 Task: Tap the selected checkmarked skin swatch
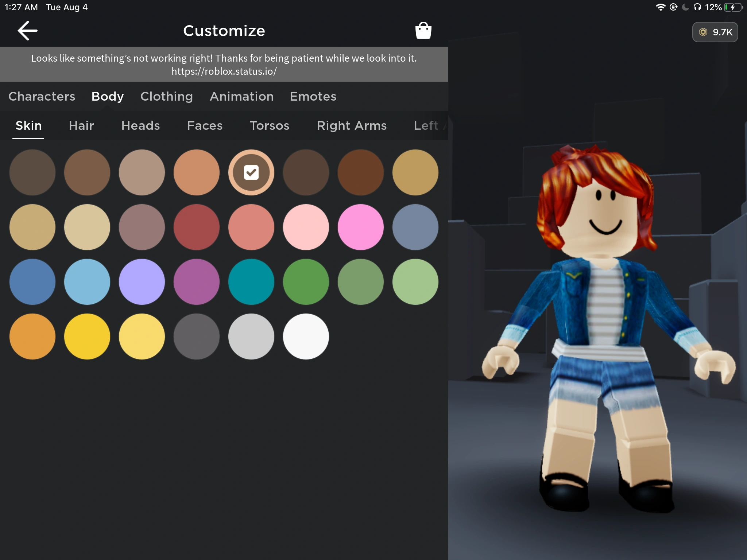click(x=251, y=172)
